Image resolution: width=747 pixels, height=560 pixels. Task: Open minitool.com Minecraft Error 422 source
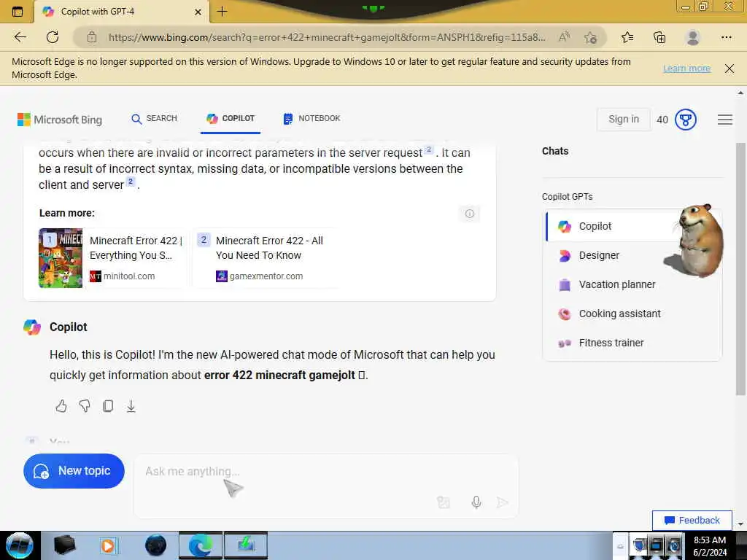(x=112, y=258)
